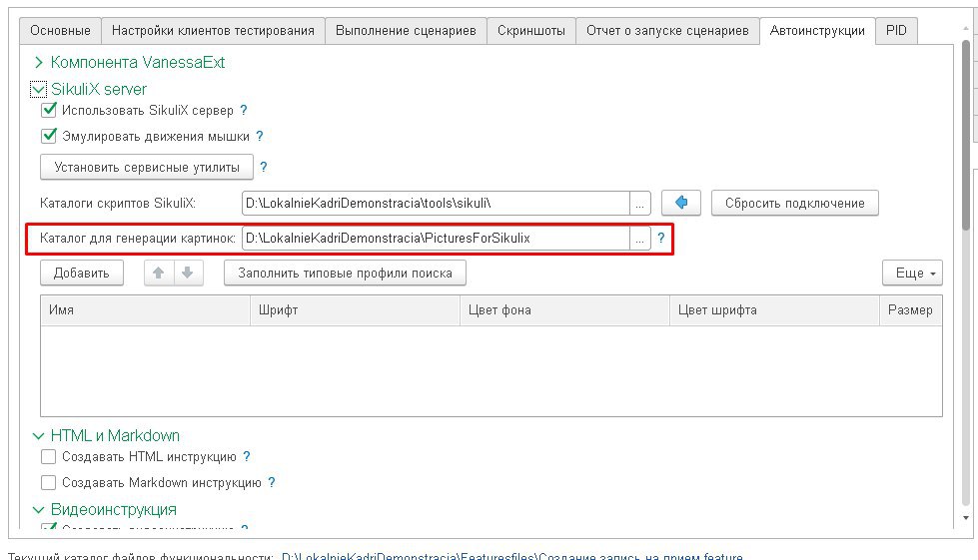Click the Цвет фона column header
978x560 pixels.
[564, 310]
